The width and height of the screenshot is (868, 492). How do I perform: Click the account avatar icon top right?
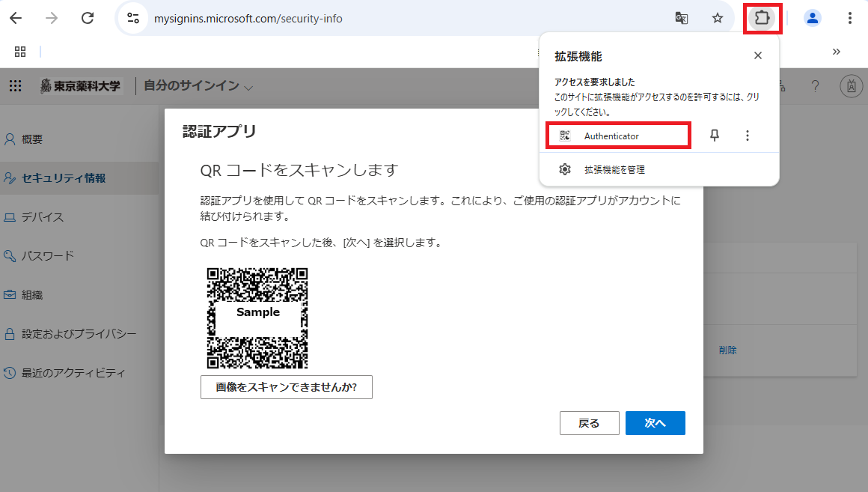(x=851, y=86)
